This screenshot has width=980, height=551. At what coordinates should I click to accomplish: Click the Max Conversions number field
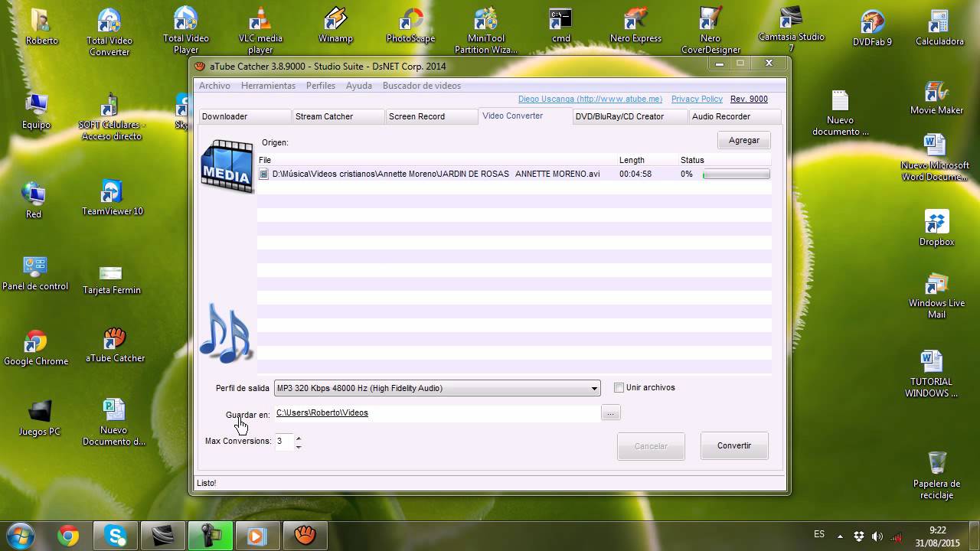click(x=284, y=442)
